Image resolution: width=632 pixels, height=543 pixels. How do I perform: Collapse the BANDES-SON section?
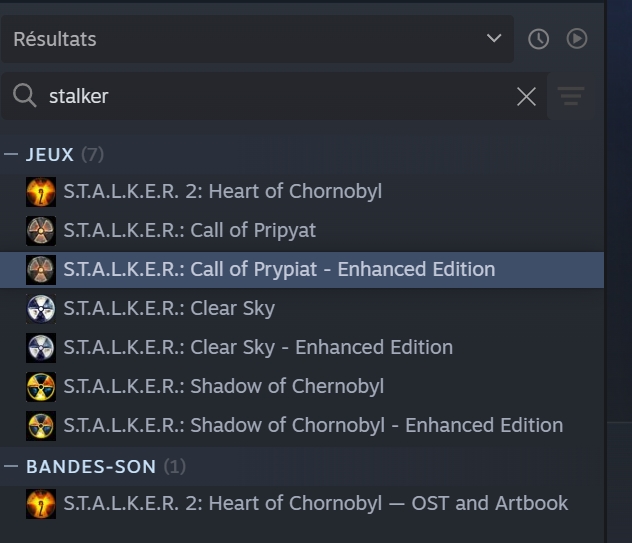11,466
